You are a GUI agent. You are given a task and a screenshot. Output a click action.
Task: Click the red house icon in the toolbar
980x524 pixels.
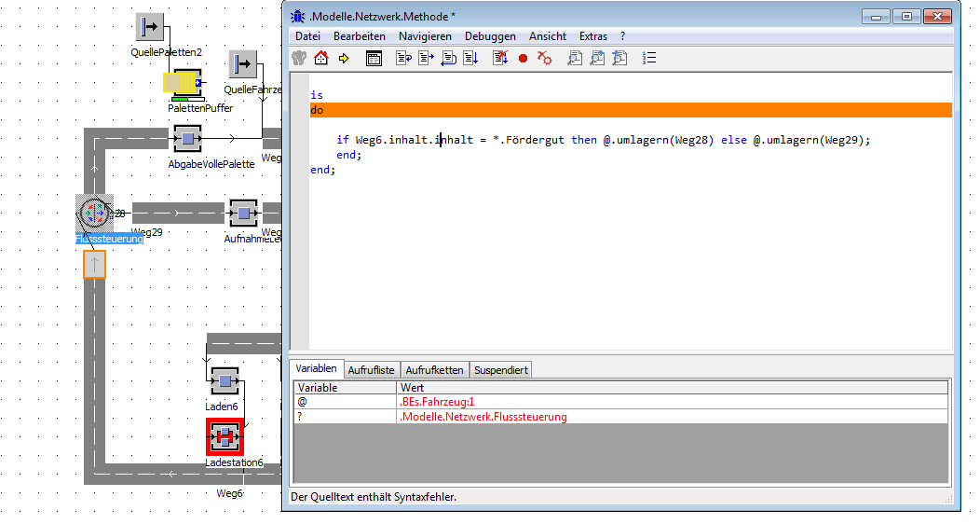pos(321,58)
